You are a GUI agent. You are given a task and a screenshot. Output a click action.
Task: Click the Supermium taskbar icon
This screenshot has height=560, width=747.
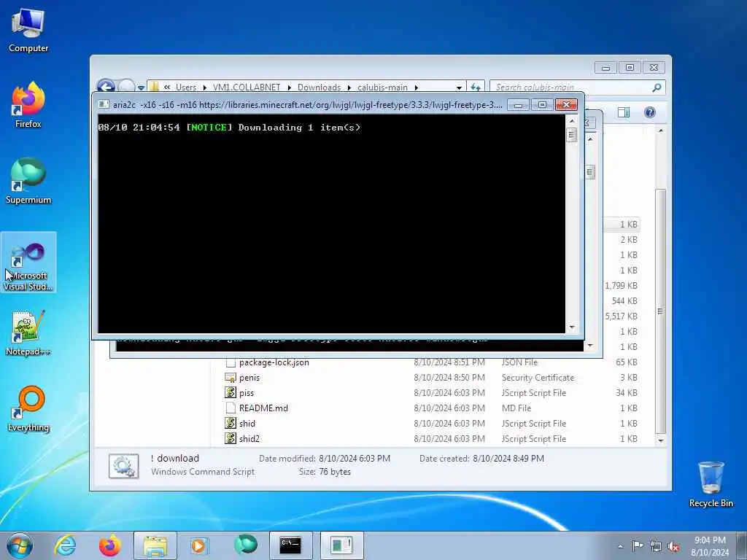(x=246, y=545)
